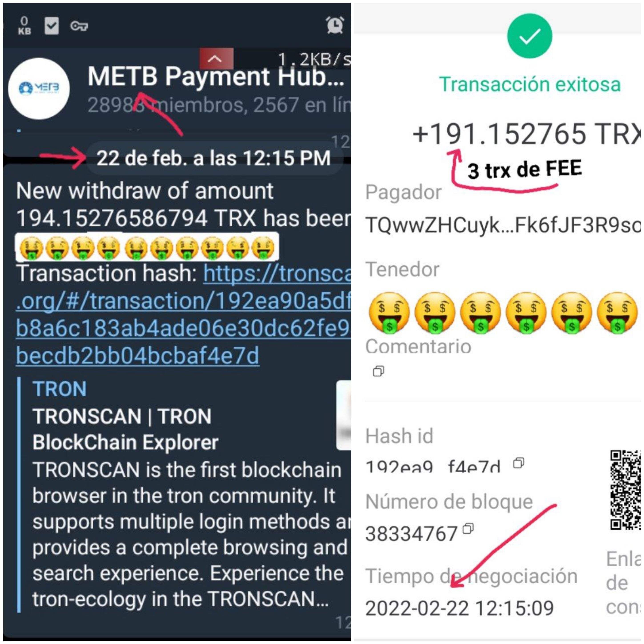Viewport: 644px width, 644px height.
Task: Open the tronscan transaction hash link
Action: coord(183,314)
